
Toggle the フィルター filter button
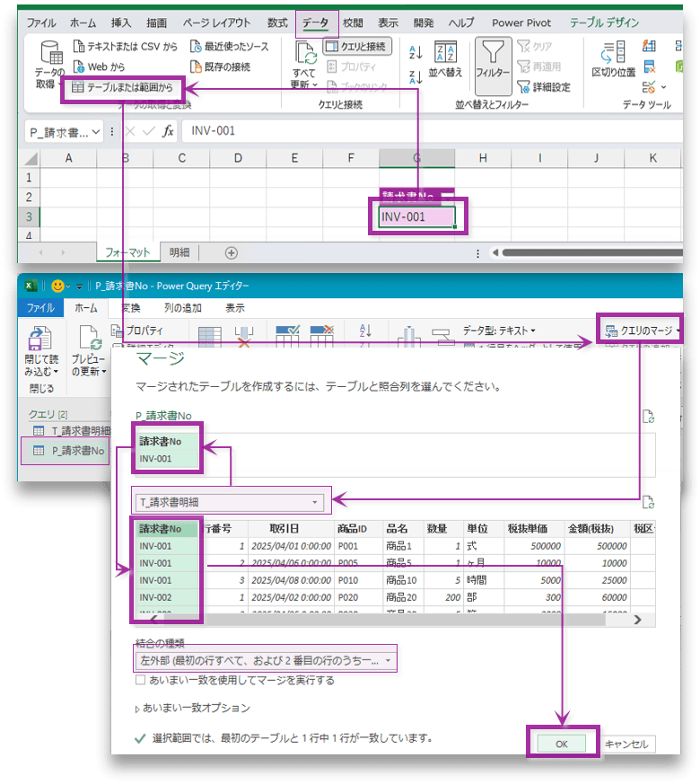[x=494, y=66]
